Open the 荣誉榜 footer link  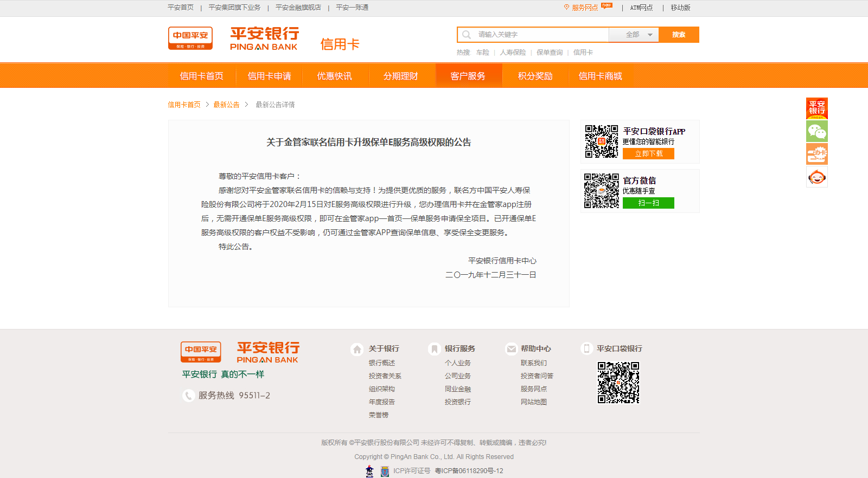379,415
